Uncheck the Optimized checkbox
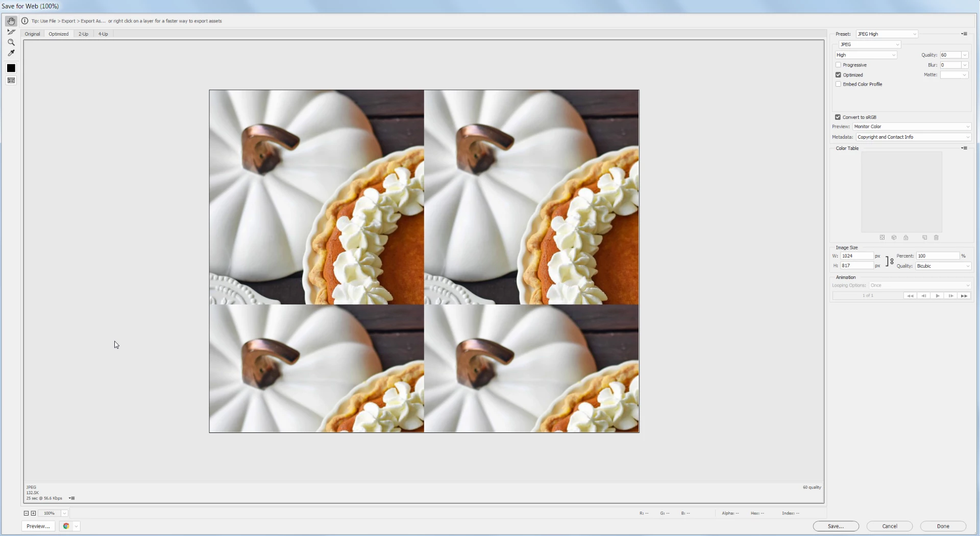Image resolution: width=980 pixels, height=536 pixels. (838, 75)
